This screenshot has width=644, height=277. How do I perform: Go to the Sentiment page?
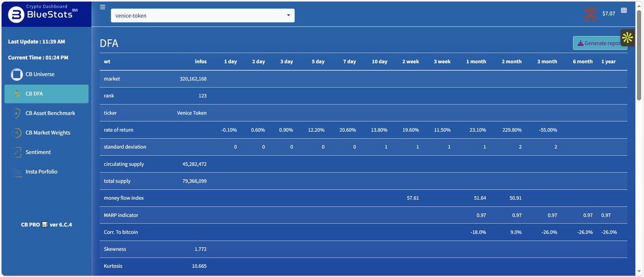pyautogui.click(x=38, y=152)
